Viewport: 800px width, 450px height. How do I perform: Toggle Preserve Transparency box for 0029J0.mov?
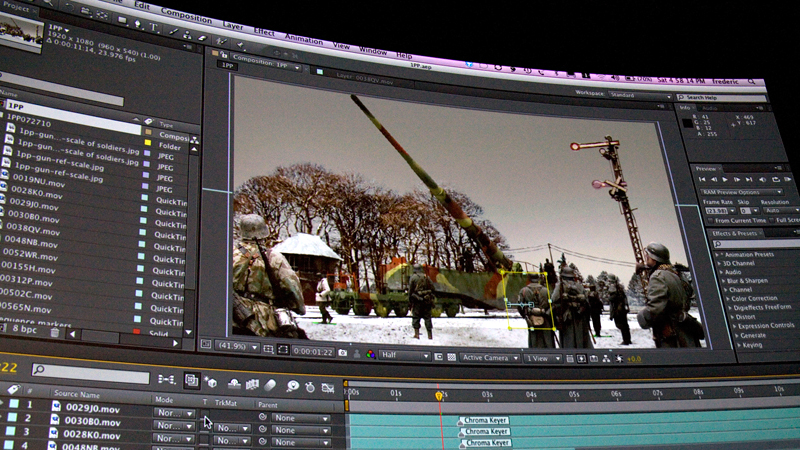point(205,414)
